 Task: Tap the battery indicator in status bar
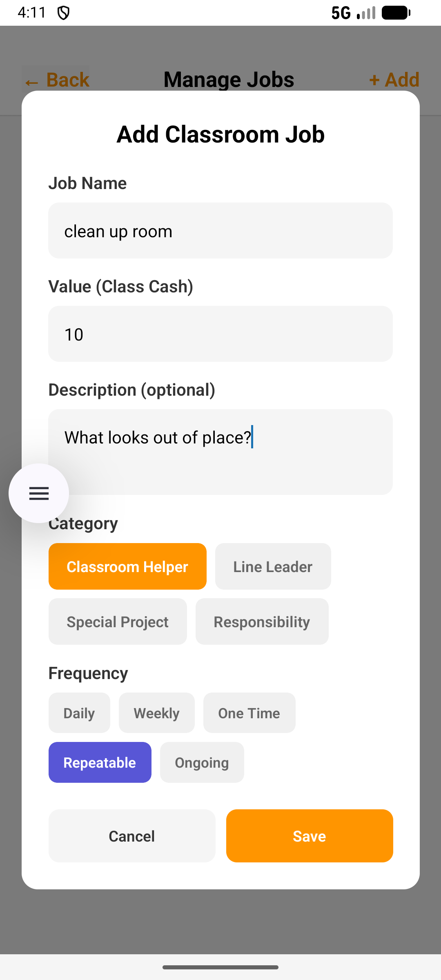click(396, 13)
